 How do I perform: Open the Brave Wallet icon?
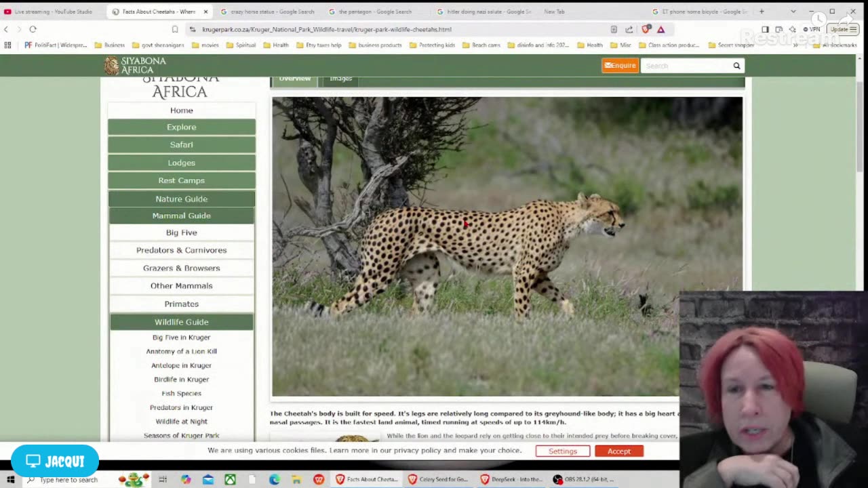pos(779,29)
